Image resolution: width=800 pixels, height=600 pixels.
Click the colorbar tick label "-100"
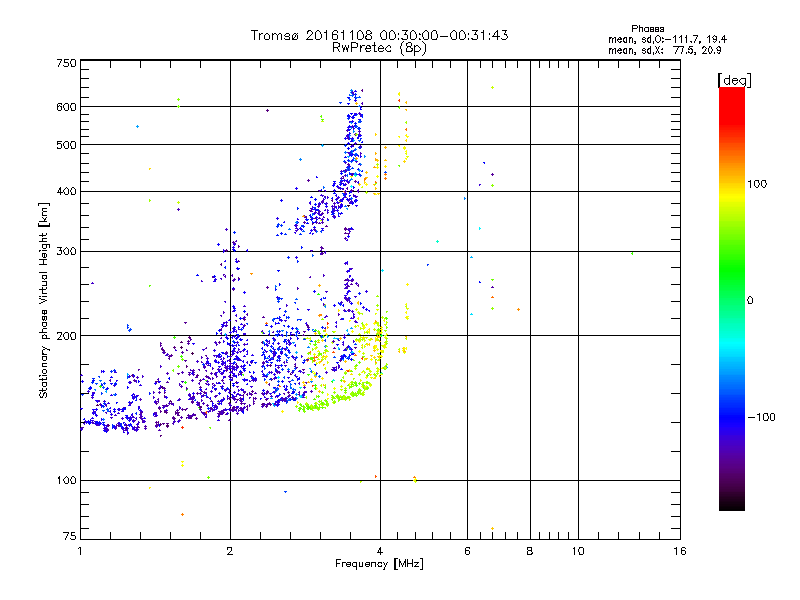(x=761, y=417)
